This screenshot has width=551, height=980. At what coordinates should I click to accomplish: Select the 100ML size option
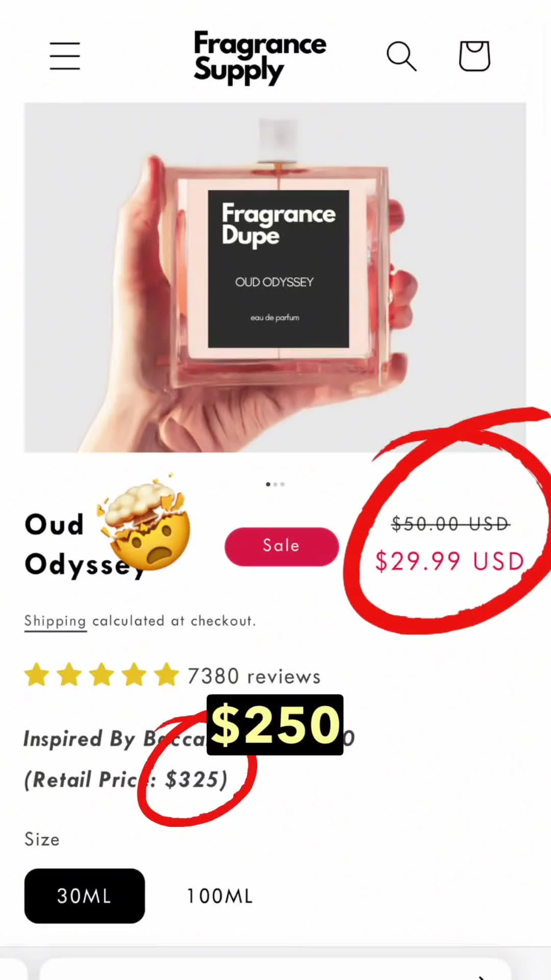(220, 896)
